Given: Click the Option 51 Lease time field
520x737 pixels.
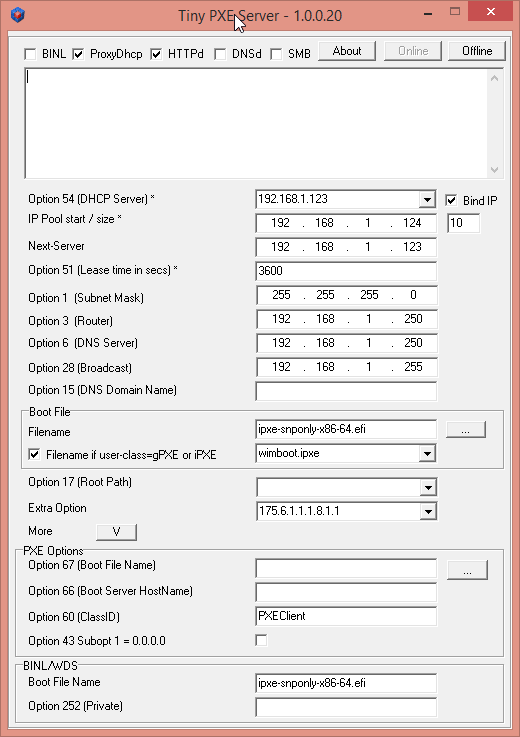Looking at the screenshot, I should [x=346, y=271].
